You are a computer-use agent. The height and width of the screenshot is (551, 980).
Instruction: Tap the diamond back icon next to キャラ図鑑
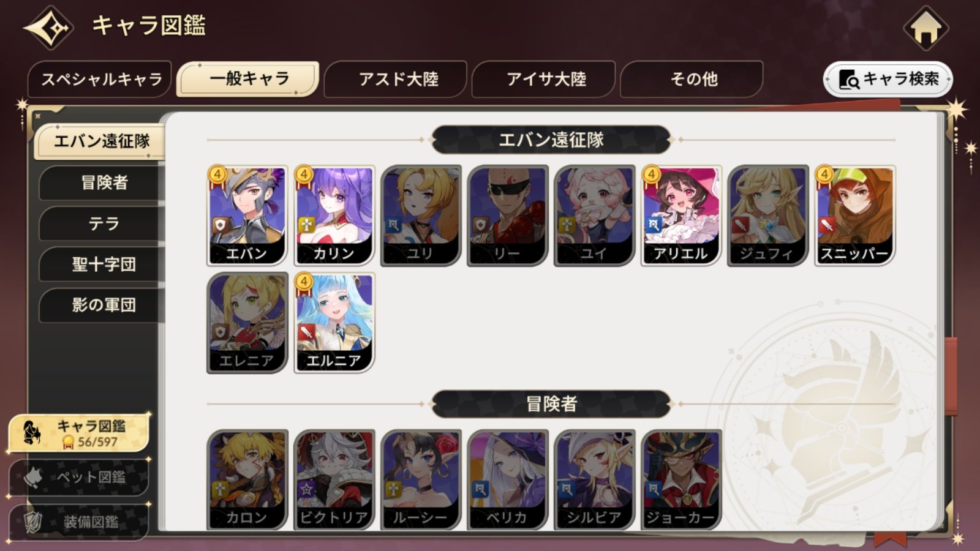48,28
